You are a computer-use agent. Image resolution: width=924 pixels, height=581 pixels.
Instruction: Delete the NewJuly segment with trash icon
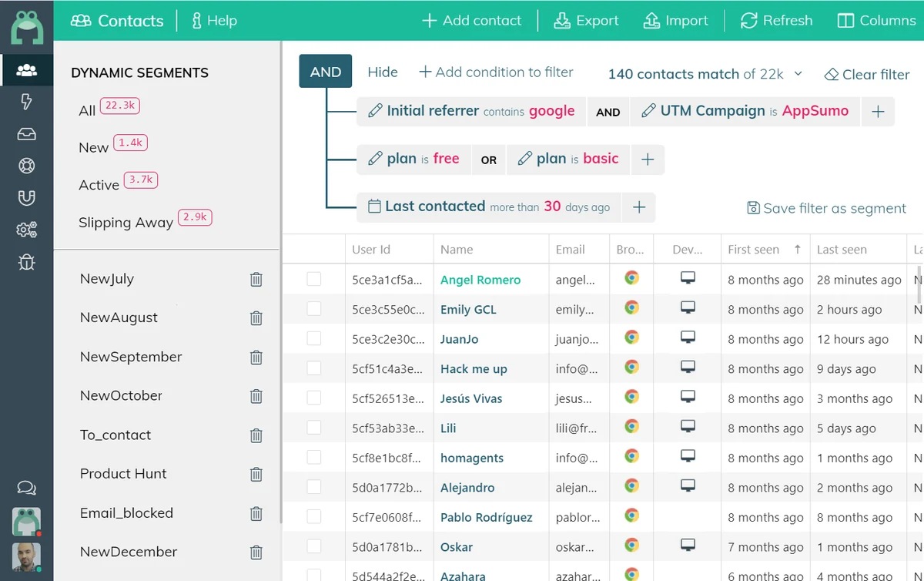[x=256, y=280]
